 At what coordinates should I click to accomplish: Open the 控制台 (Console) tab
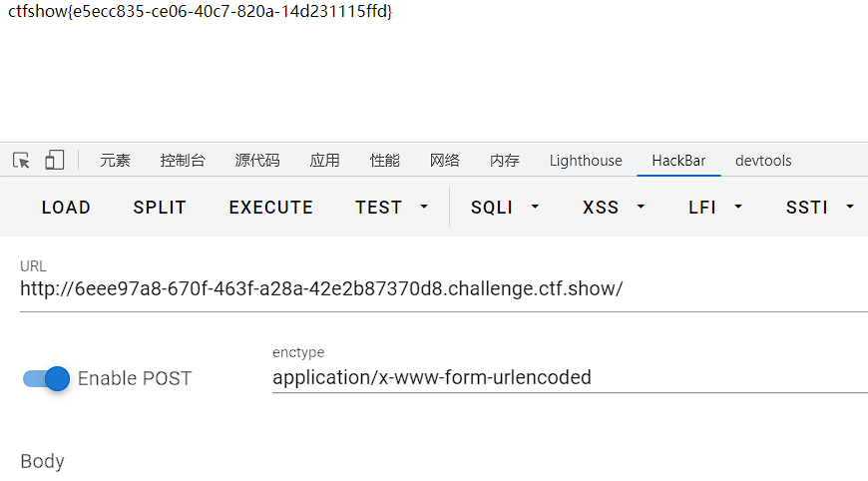183,161
